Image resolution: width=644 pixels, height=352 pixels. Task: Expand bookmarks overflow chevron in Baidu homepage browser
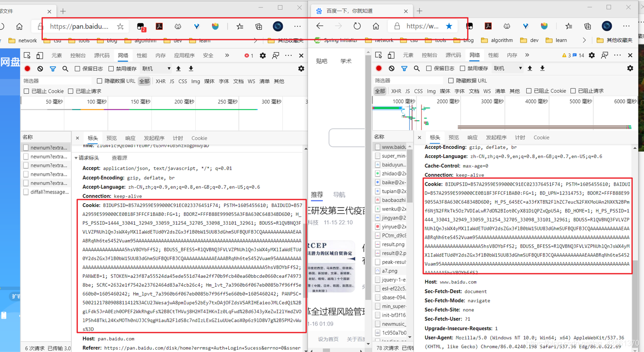coord(584,40)
